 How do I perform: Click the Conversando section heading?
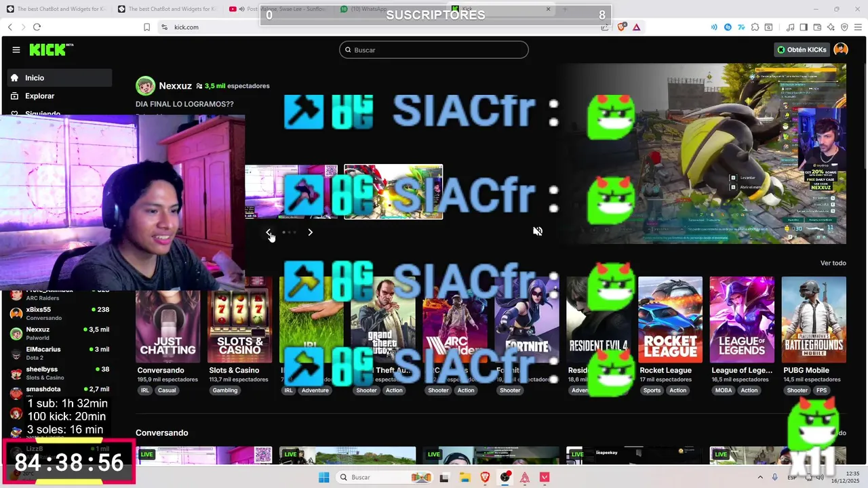[x=161, y=432]
